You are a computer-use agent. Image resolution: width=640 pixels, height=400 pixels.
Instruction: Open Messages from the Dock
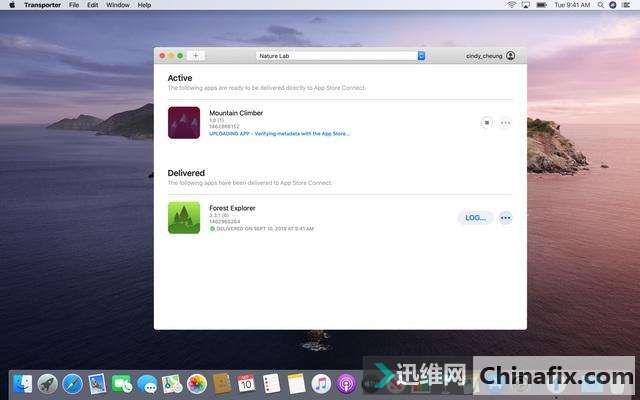point(147,384)
